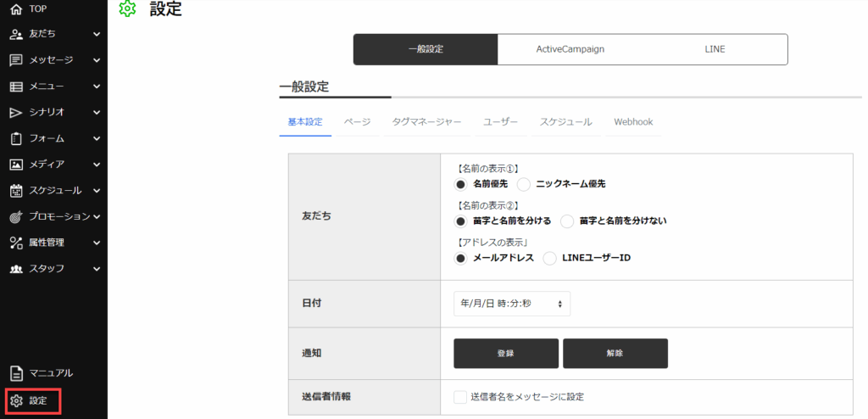Click the 友だち people icon

(16, 35)
